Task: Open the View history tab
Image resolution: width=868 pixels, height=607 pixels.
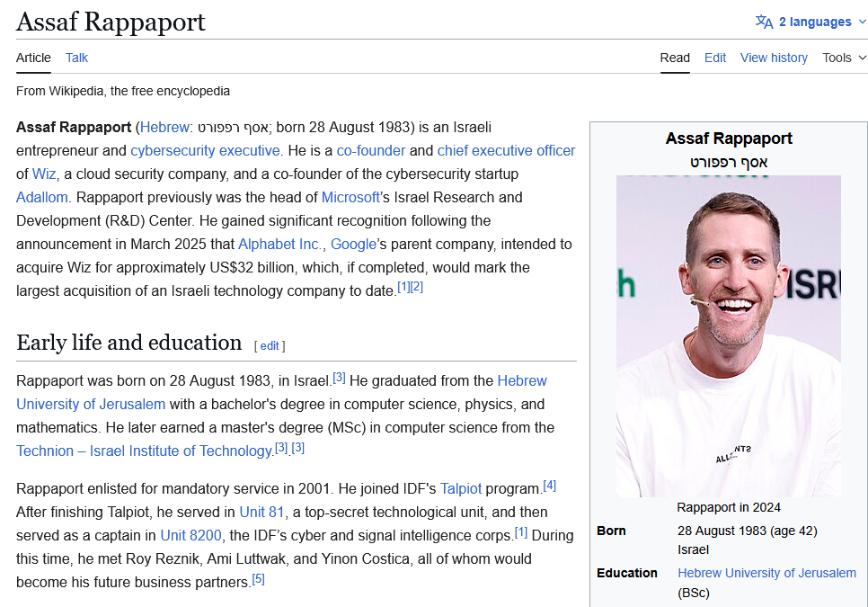Action: tap(774, 58)
